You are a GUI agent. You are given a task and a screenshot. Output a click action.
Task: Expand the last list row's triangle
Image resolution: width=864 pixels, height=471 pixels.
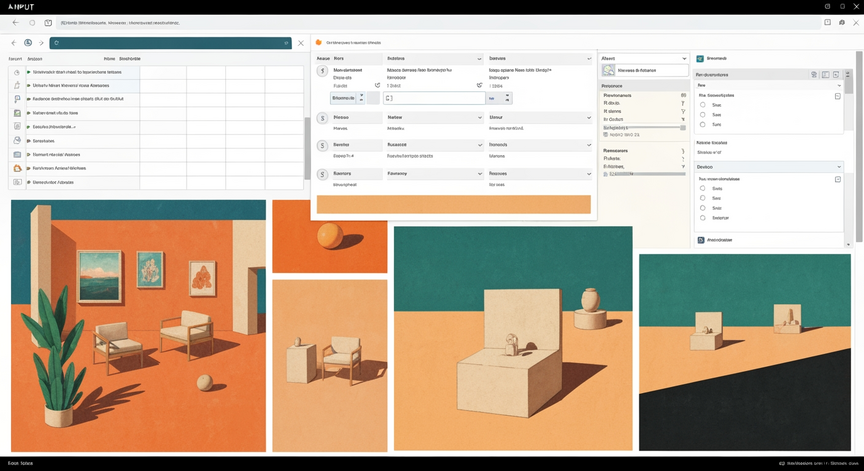point(29,182)
